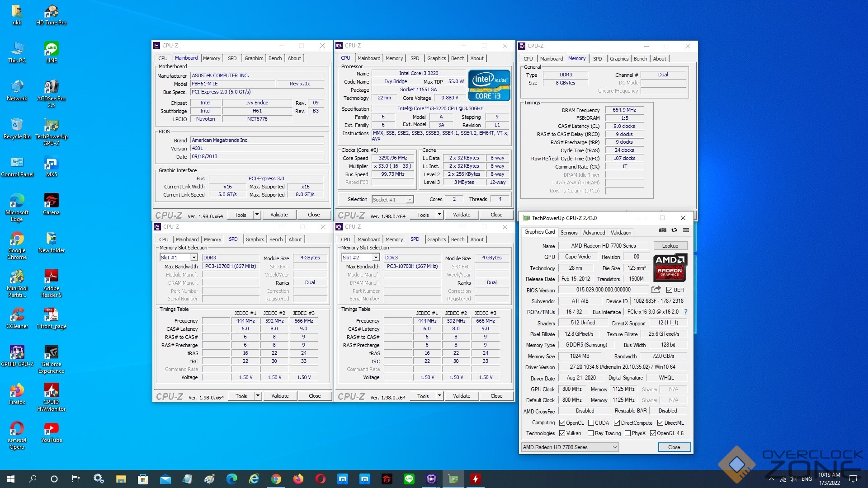Open the Slot #1 memory slot dropdown
The image size is (868, 488).
[194, 258]
